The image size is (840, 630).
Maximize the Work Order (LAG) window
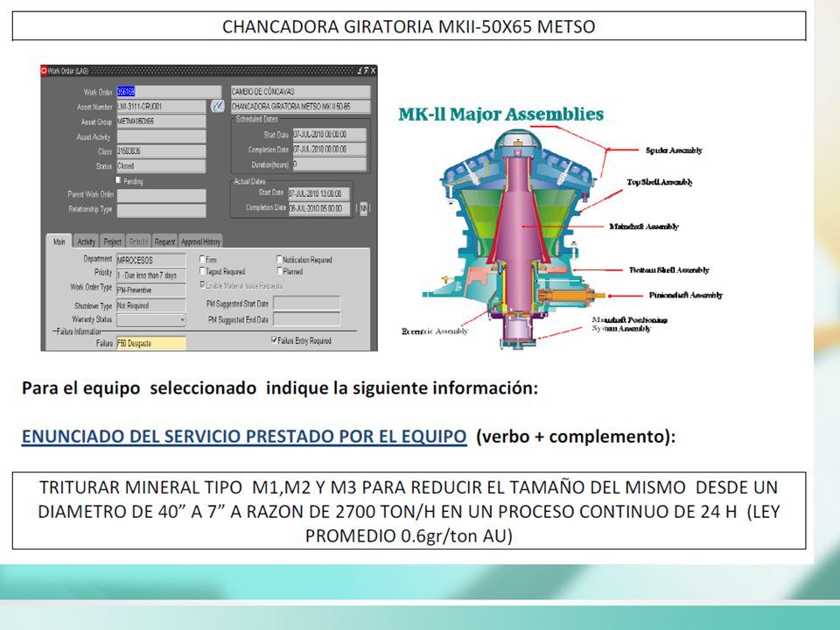366,71
